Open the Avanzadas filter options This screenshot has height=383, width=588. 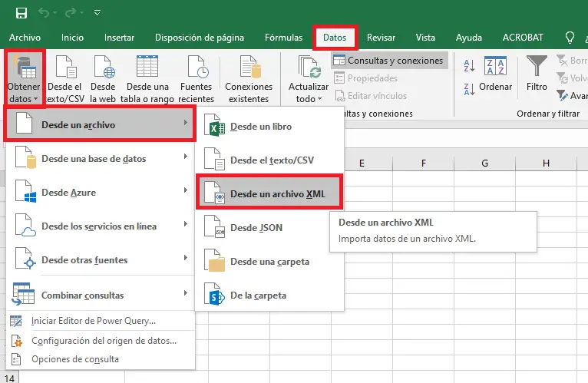pyautogui.click(x=572, y=96)
